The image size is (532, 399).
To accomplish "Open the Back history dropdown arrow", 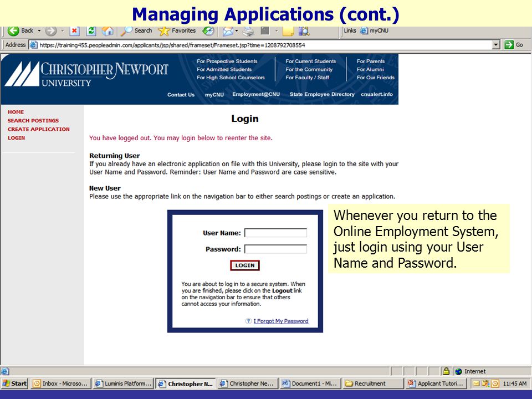I will tap(39, 31).
